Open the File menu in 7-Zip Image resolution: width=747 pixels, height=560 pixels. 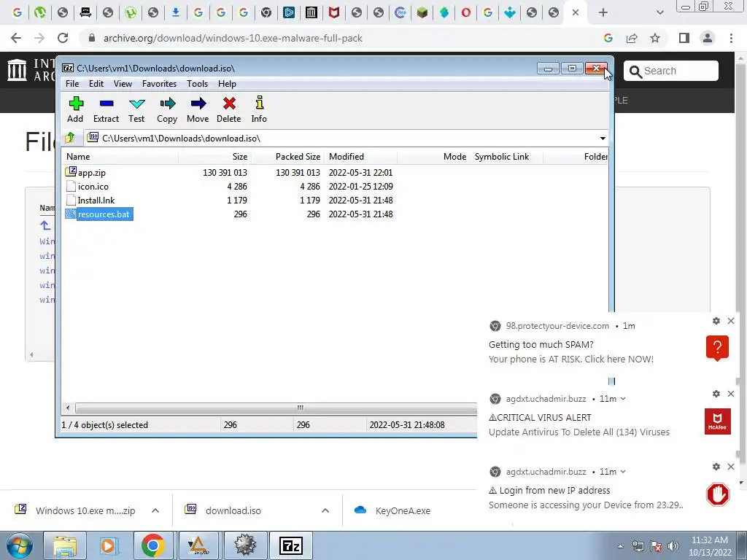point(72,84)
